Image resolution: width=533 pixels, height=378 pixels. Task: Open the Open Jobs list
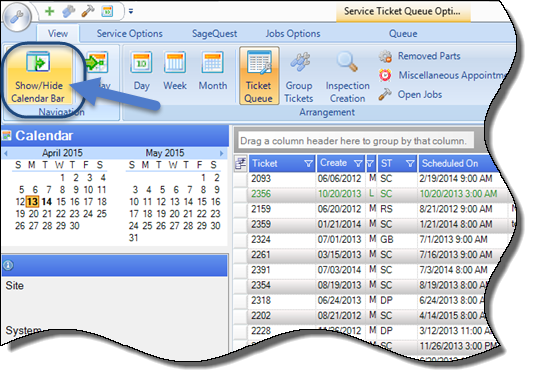(x=411, y=94)
